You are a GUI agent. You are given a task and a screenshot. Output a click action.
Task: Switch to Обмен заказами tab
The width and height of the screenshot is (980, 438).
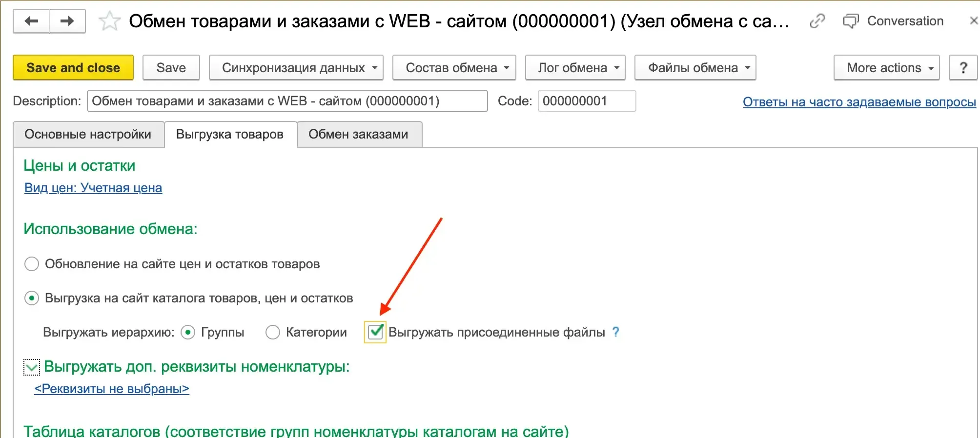[359, 134]
